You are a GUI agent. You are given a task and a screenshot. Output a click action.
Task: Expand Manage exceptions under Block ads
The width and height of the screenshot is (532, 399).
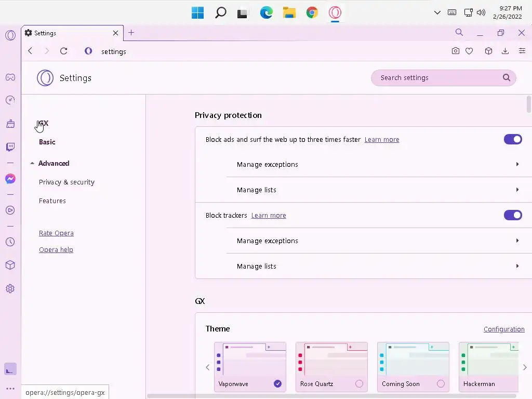tap(379, 164)
